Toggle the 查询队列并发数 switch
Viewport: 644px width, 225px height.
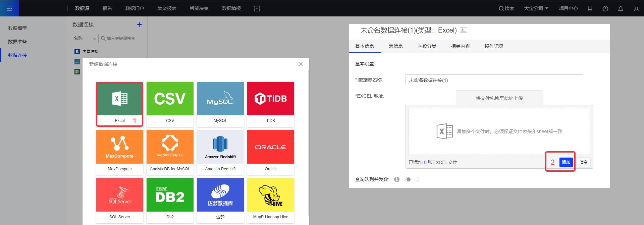[412, 179]
